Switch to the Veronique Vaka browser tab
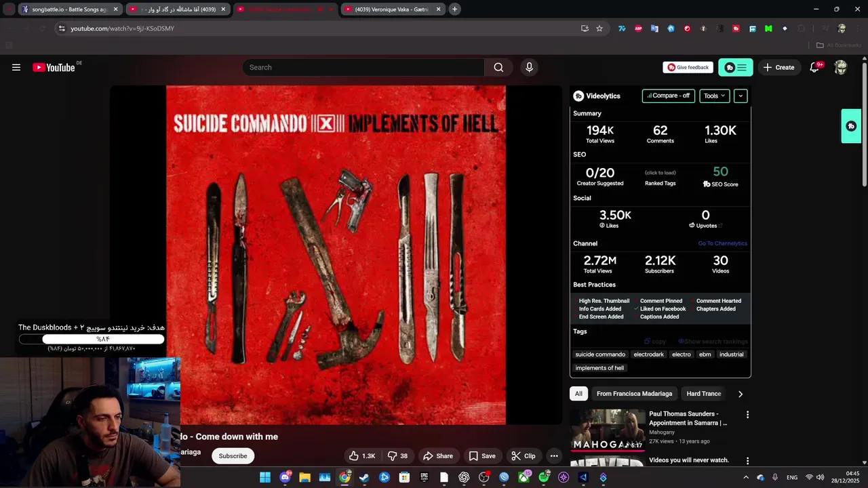Screen dimensions: 868x488 tap(392, 9)
